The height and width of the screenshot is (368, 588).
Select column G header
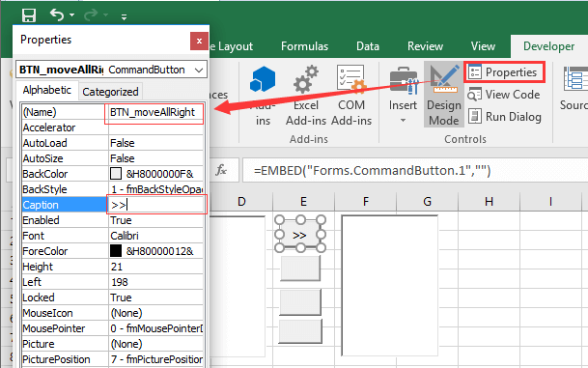click(427, 202)
